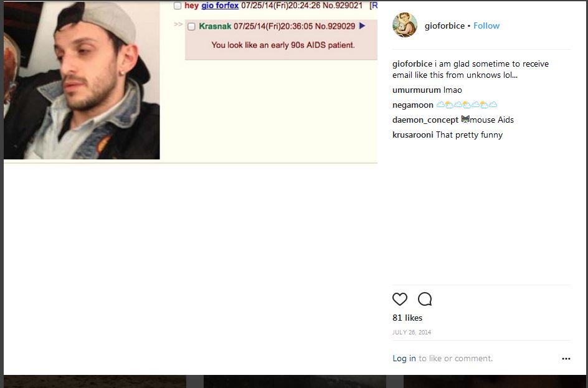This screenshot has height=388, width=588.
Task: Open the three-dots more options menu
Action: tap(566, 359)
